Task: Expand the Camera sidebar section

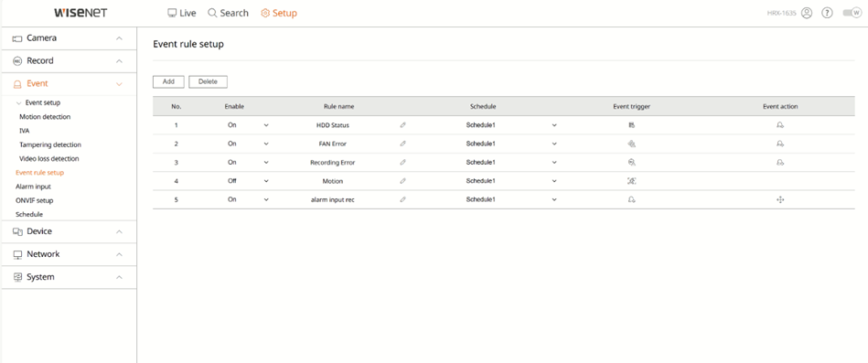Action: pyautogui.click(x=69, y=38)
